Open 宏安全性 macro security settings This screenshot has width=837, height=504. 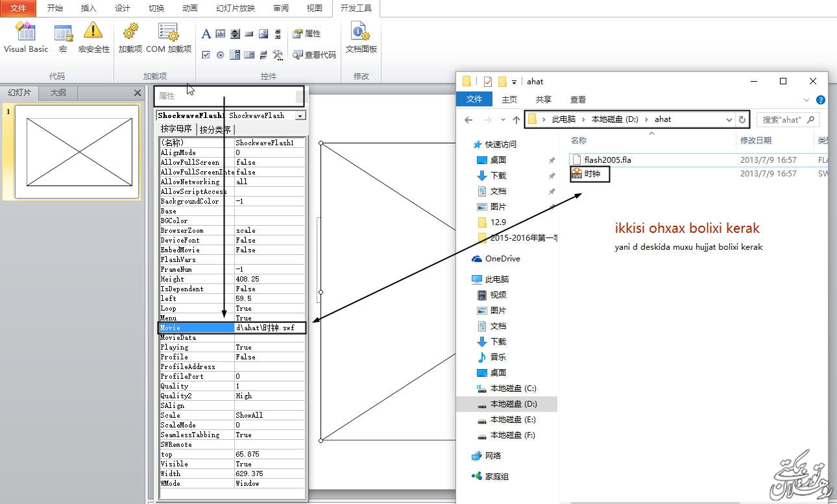point(93,38)
